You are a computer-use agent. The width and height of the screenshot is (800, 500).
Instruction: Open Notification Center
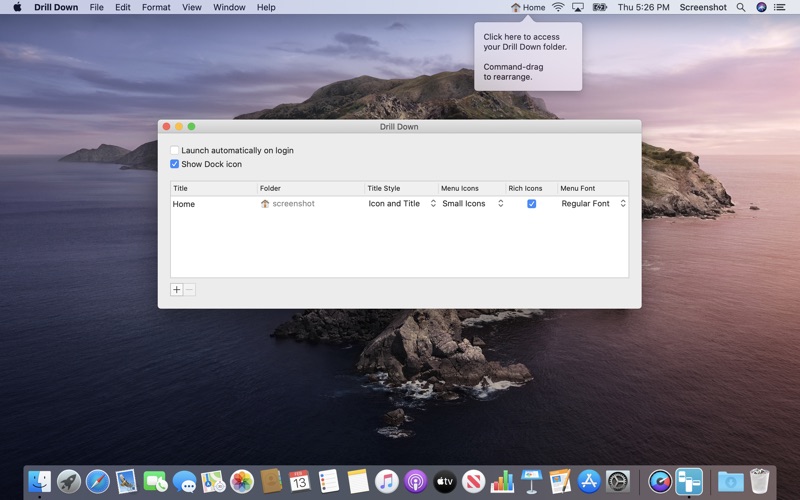coord(780,7)
